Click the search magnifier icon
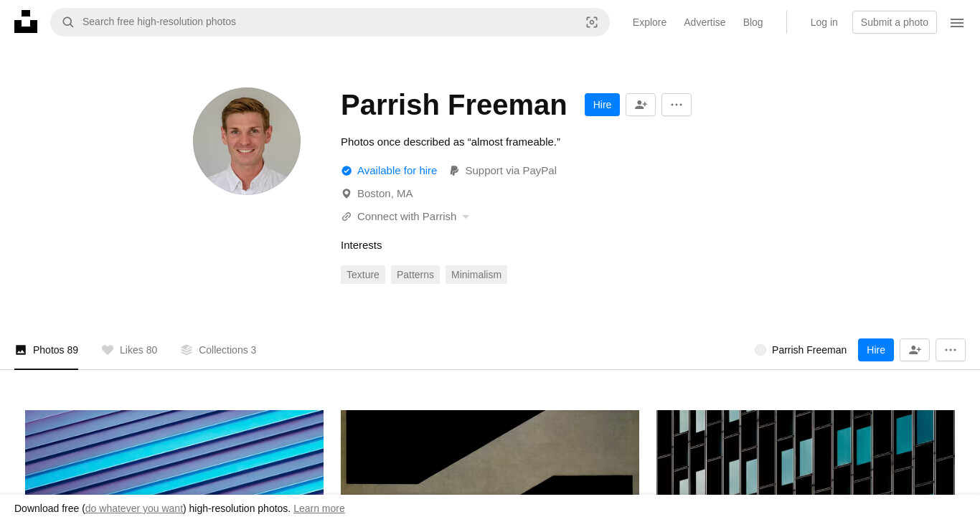The image size is (980, 522). coord(68,22)
